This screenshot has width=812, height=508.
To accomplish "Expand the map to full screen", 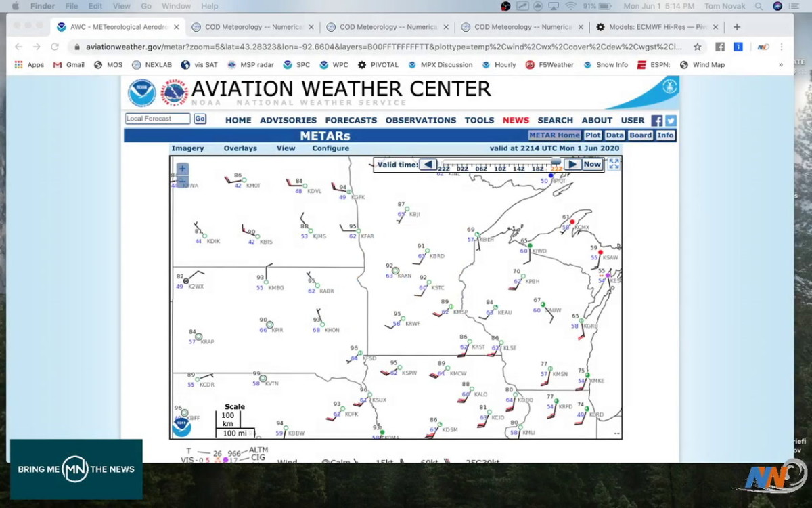I will [x=614, y=163].
